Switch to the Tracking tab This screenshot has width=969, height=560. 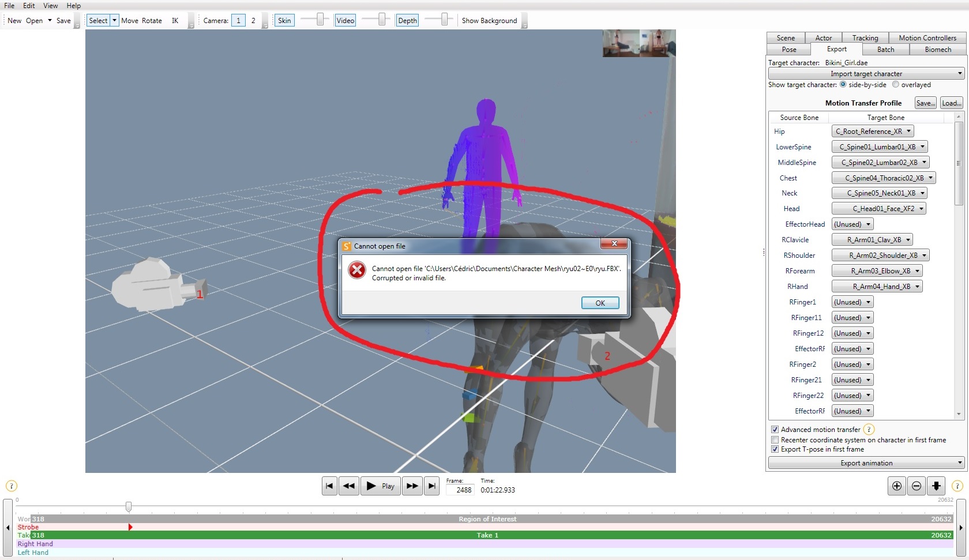(x=865, y=38)
